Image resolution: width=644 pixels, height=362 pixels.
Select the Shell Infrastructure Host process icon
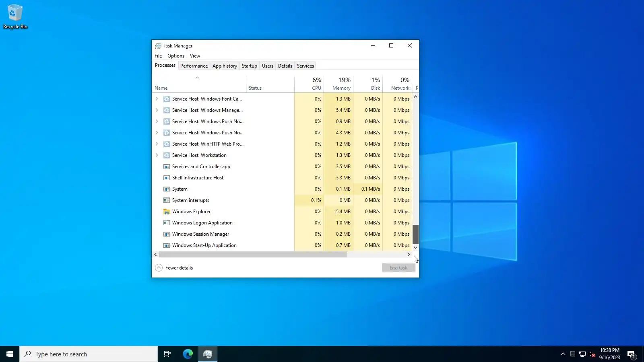[x=166, y=178]
